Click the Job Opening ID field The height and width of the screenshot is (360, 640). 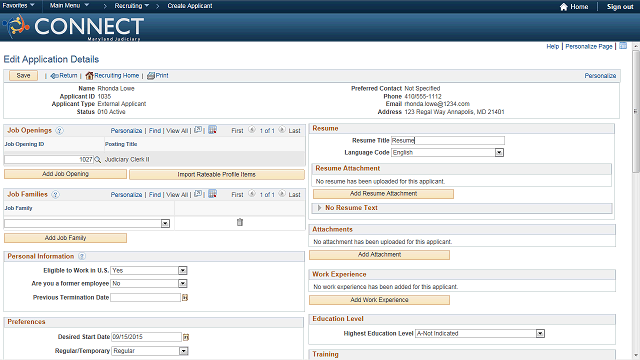[49, 160]
